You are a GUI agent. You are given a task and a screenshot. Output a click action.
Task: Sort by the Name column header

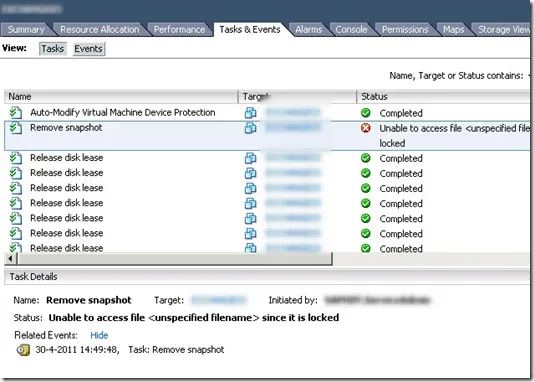[121, 97]
